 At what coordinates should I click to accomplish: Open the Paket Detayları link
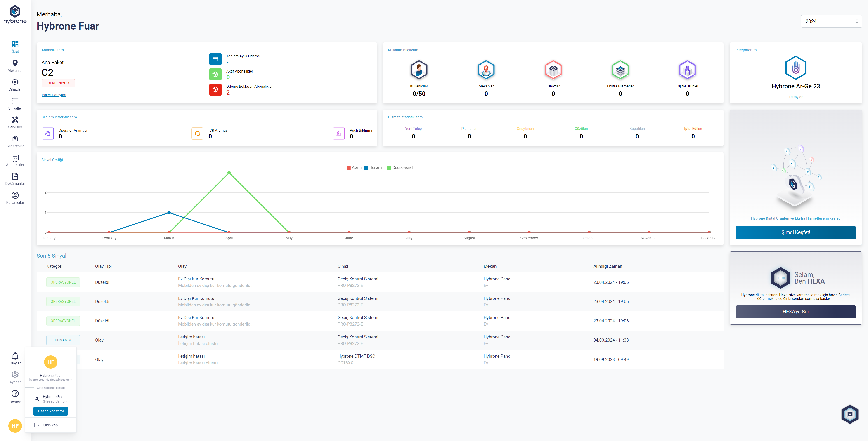click(54, 95)
